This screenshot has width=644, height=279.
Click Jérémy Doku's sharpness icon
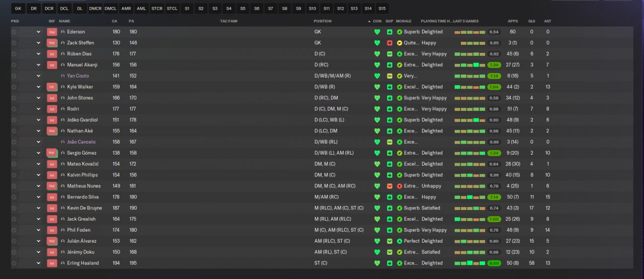click(389, 252)
